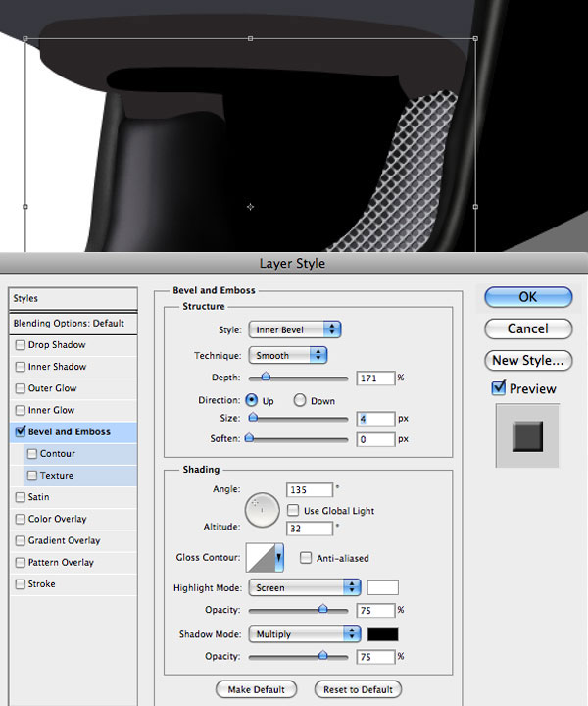Click the Shadow Opacity value field
588x706 pixels.
pos(375,657)
